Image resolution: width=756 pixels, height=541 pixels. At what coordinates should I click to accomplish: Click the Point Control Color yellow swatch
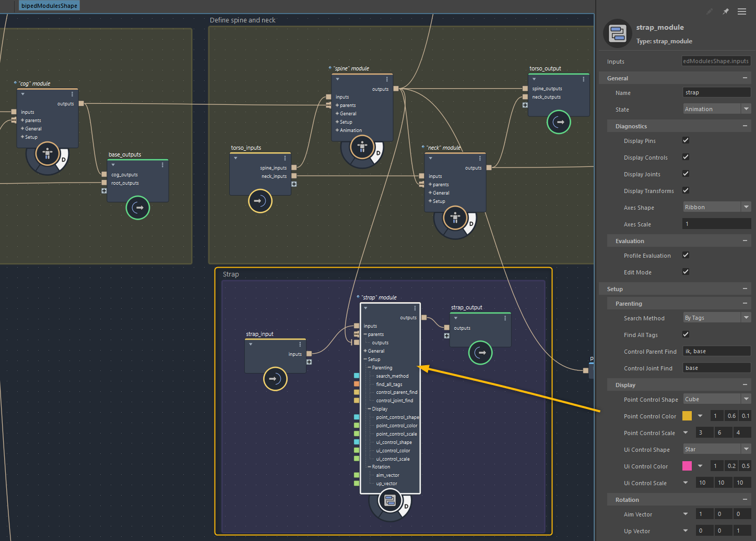point(687,416)
